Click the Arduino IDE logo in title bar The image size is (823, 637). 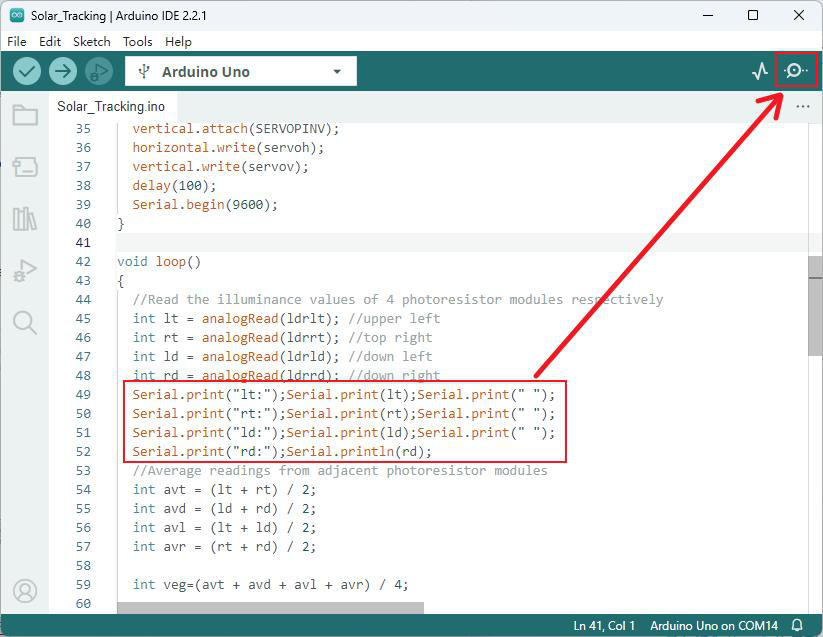click(x=17, y=15)
